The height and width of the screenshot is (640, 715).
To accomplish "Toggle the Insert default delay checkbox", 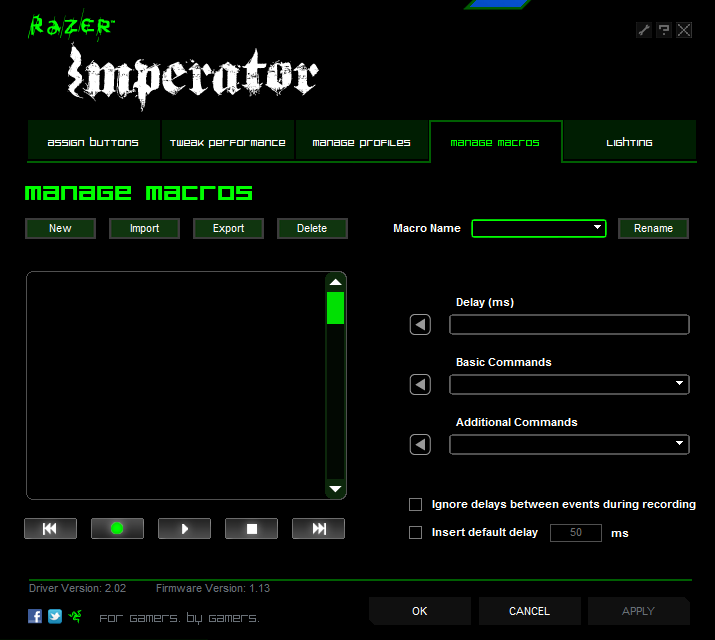I will [x=415, y=532].
